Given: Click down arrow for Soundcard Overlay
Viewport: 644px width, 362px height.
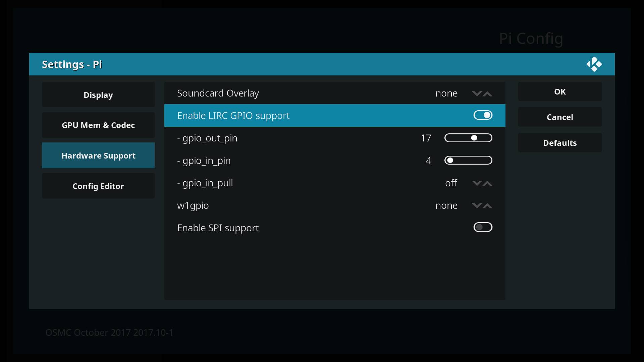Looking at the screenshot, I should (477, 94).
